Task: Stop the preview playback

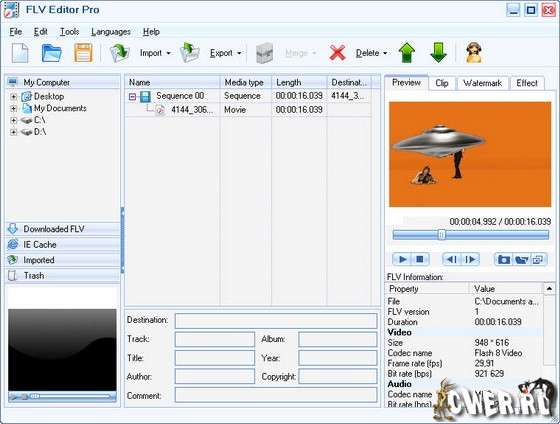Action: pos(420,259)
